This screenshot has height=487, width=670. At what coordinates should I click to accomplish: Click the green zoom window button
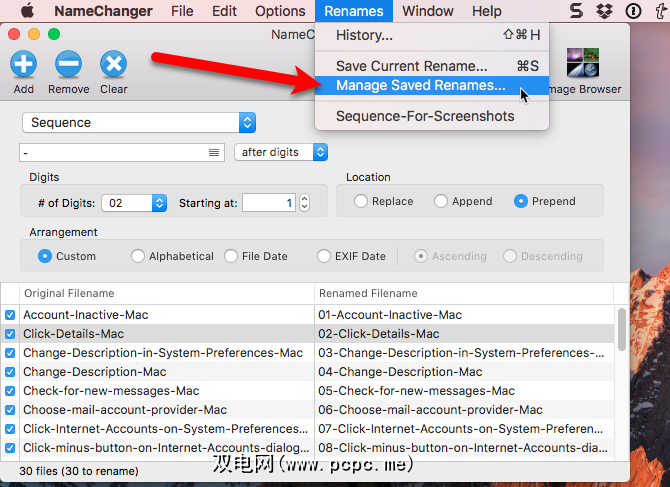54,34
